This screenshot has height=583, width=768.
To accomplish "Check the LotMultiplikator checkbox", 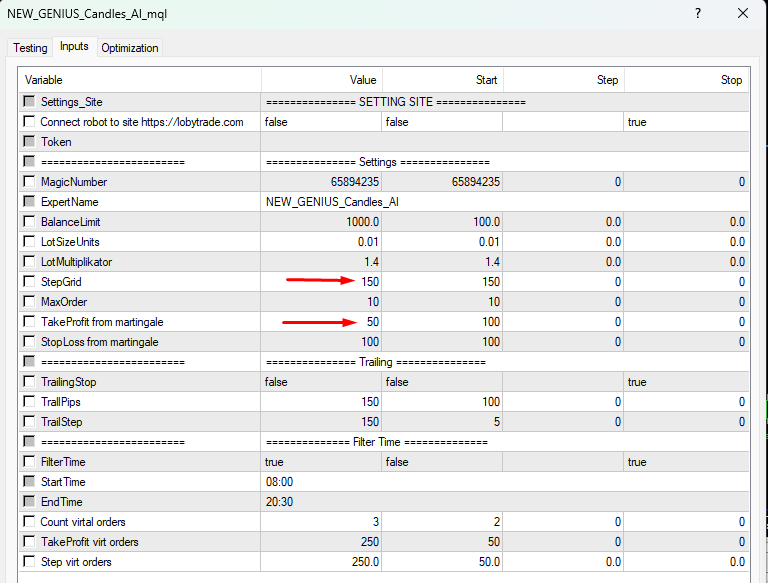I will [29, 262].
